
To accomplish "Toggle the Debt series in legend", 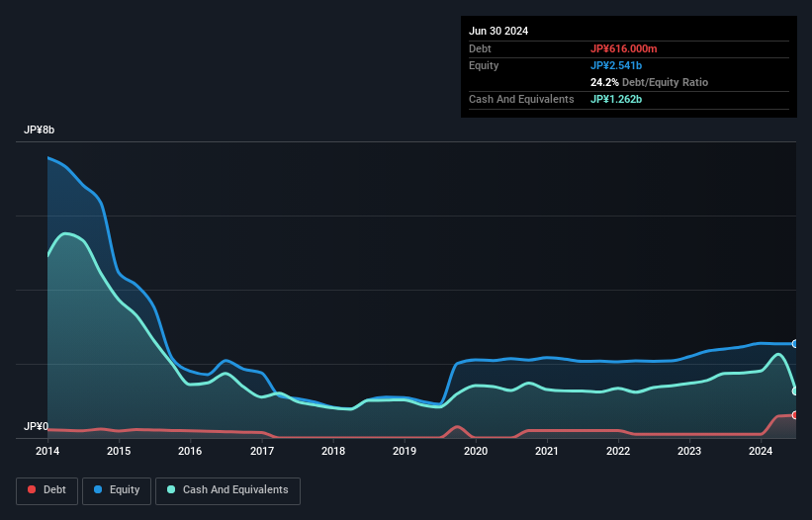I will pos(47,490).
